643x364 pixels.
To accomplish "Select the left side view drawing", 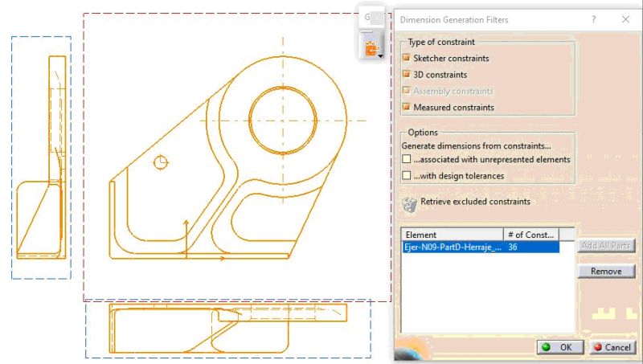I will point(40,157).
